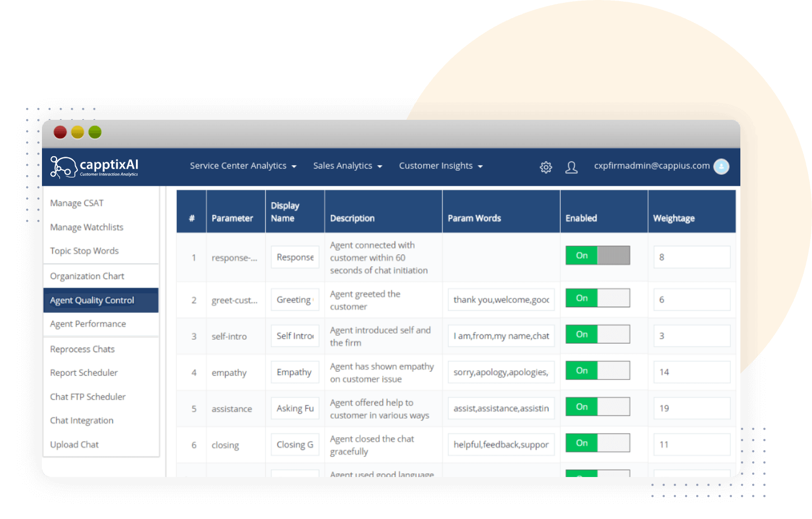Click the greet-customer Param Words field
The height and width of the screenshot is (519, 812).
tap(501, 300)
